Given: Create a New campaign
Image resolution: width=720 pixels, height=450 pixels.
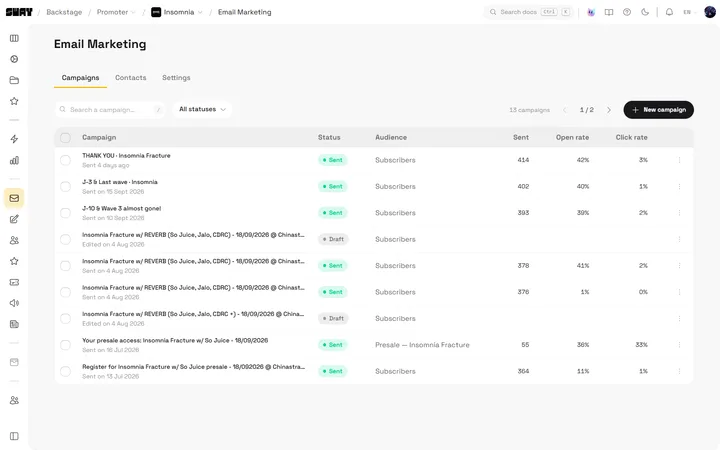Looking at the screenshot, I should point(658,110).
